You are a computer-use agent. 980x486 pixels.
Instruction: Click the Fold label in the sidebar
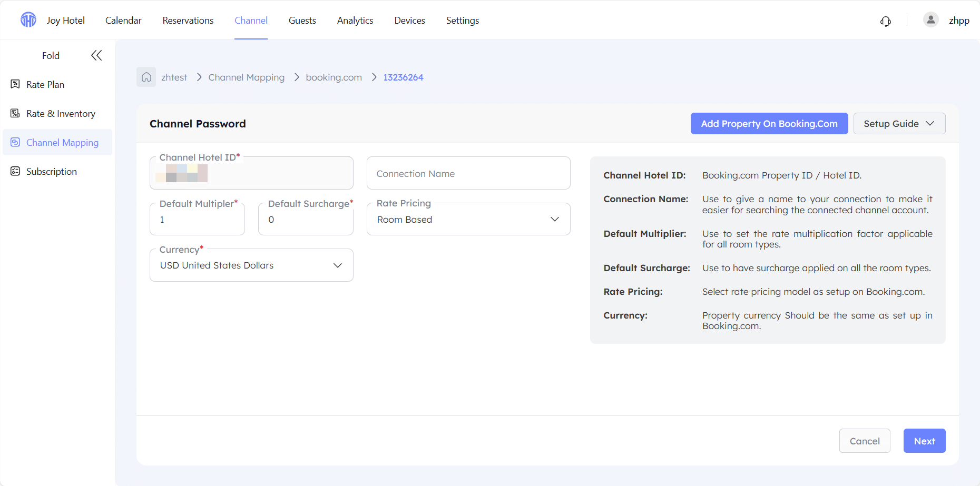pos(51,55)
